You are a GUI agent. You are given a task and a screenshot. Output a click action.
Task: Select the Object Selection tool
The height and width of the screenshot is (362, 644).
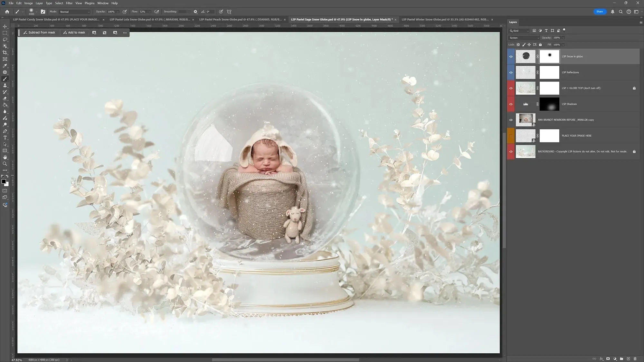click(x=5, y=46)
